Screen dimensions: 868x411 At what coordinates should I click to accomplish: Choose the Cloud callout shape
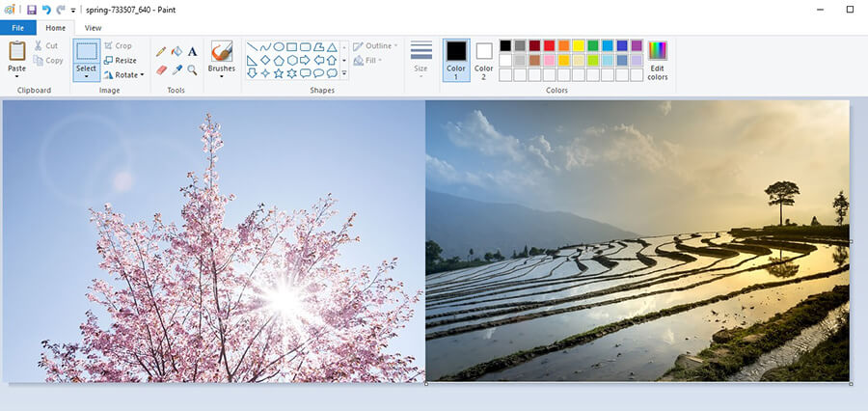332,73
